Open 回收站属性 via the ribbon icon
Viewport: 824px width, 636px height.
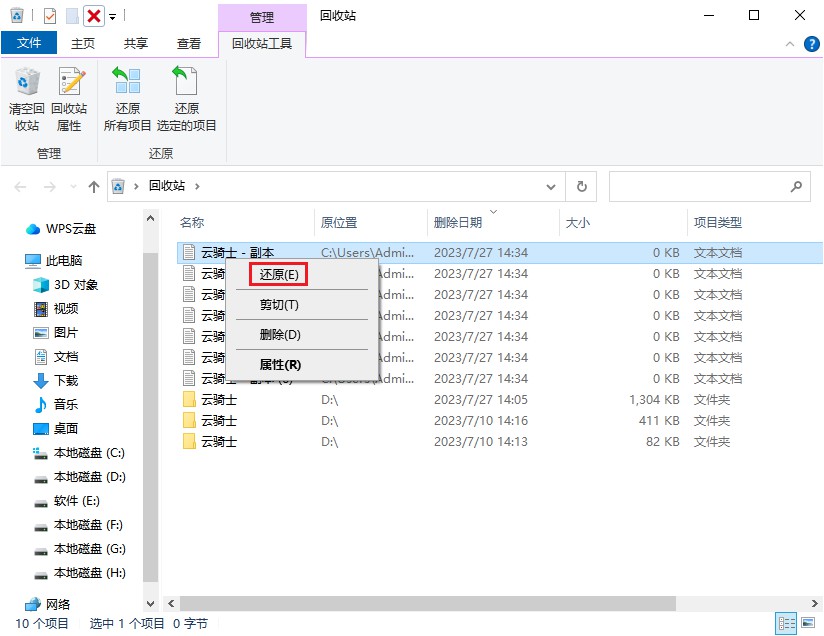click(x=70, y=98)
